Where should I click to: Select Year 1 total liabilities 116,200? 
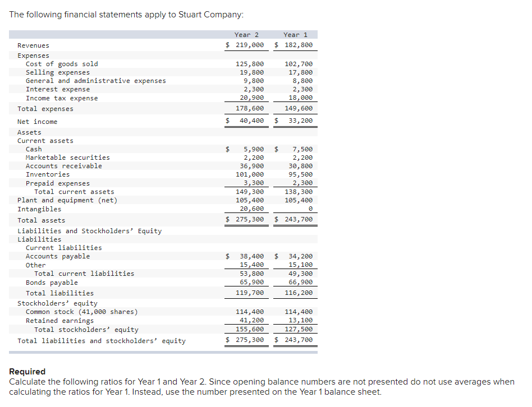point(299,293)
